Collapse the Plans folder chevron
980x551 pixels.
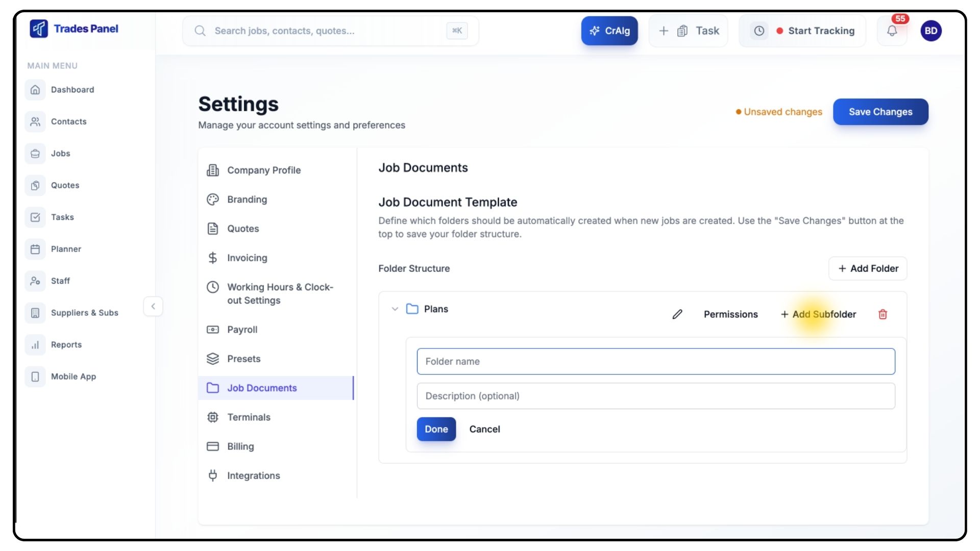pos(395,309)
